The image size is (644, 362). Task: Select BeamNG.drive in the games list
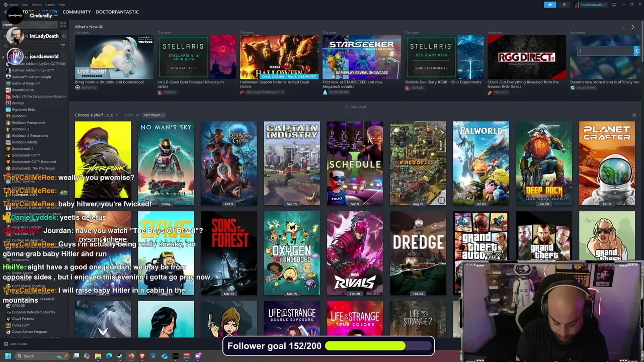[x=34, y=90]
